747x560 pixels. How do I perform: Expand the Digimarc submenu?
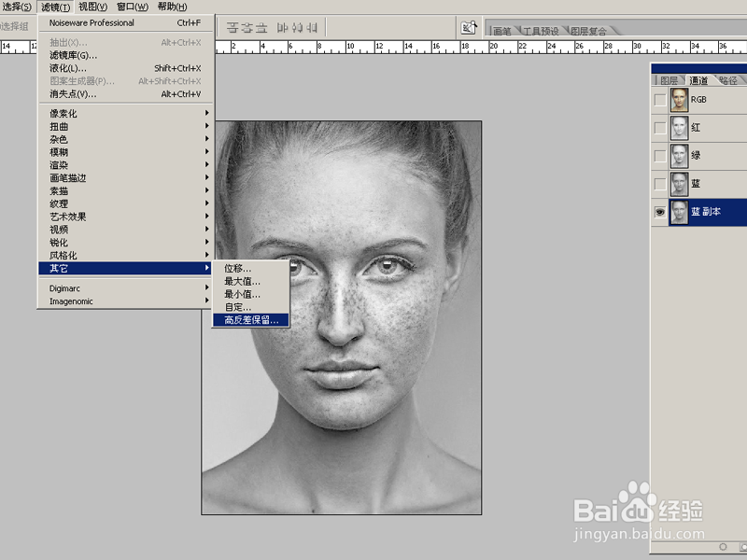[126, 288]
